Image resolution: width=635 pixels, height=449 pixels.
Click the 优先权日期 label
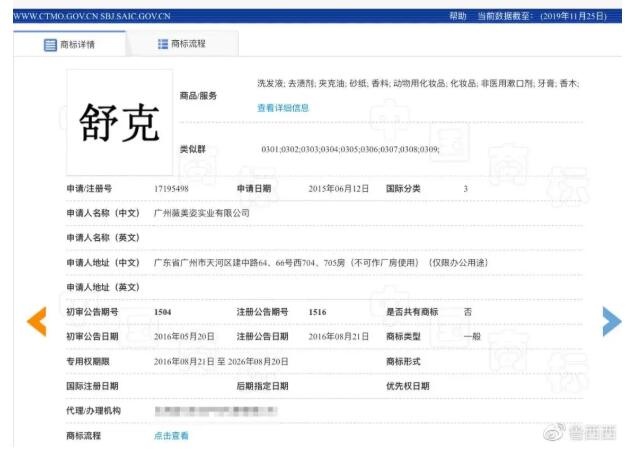point(407,386)
